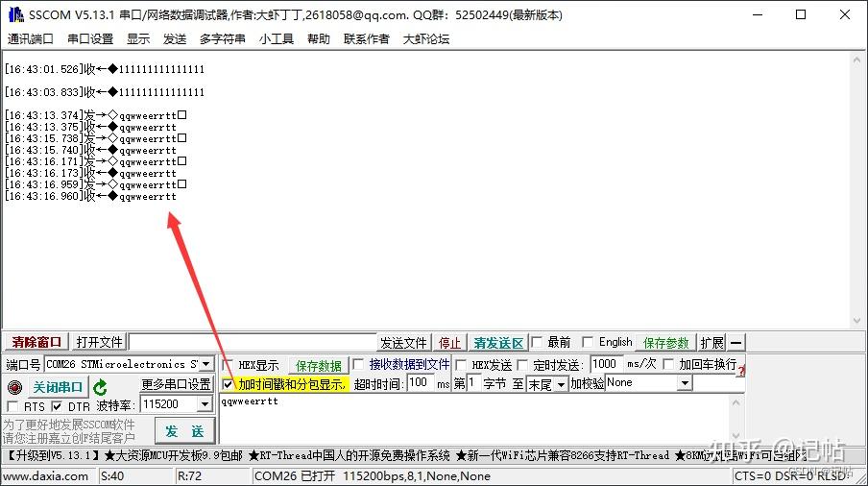Click receive area scrollbar down arrow
The width and height of the screenshot is (868, 486).
point(856,321)
